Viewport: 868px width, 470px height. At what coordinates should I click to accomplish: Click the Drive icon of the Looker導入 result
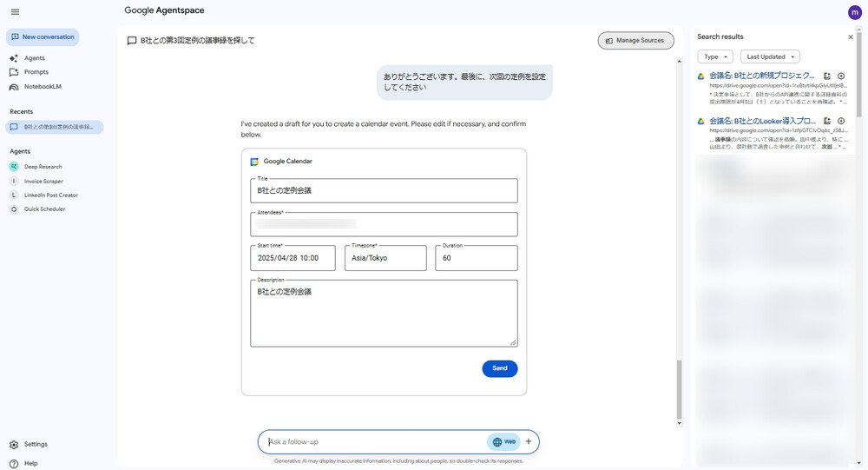coord(700,121)
